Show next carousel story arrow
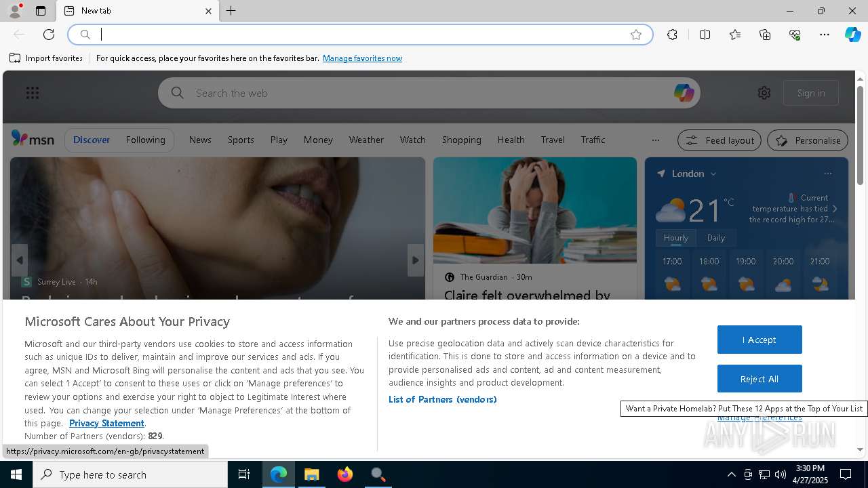The height and width of the screenshot is (488, 868). click(416, 260)
